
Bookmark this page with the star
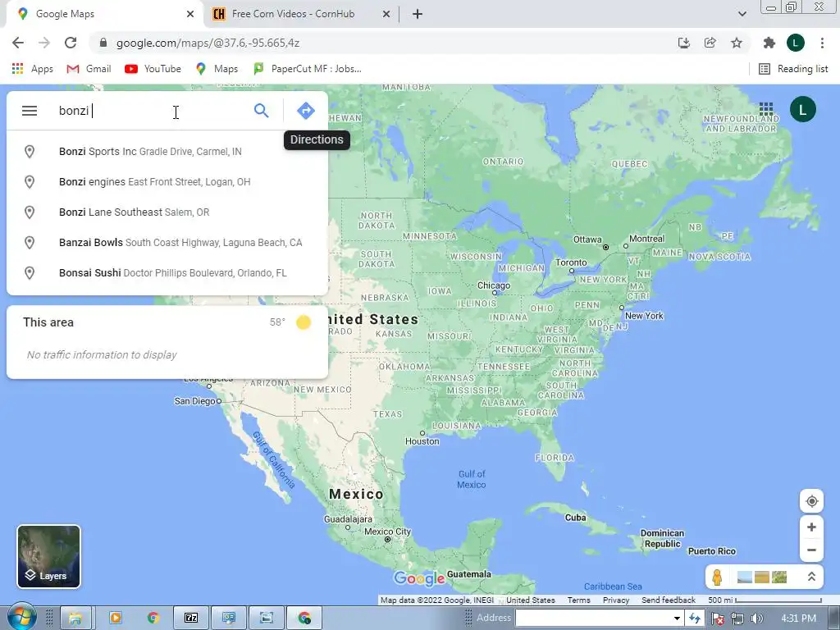coord(737,43)
